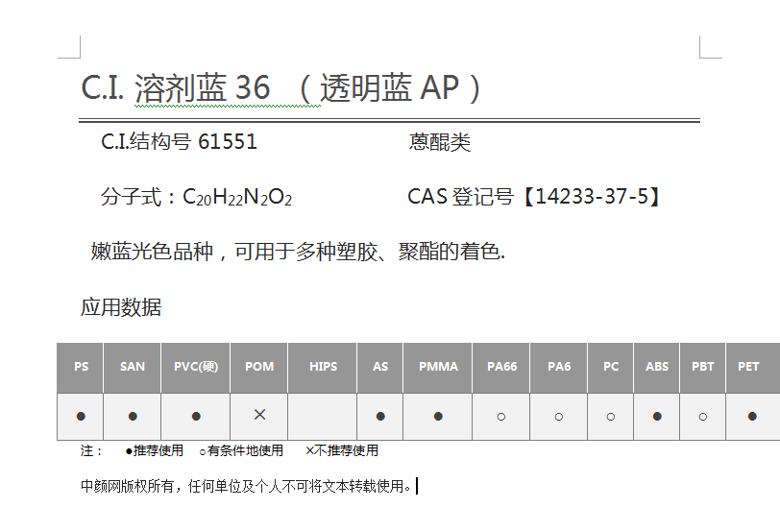This screenshot has height=532, width=780.
Task: Click the hollow circle under PA66
Action: click(500, 417)
